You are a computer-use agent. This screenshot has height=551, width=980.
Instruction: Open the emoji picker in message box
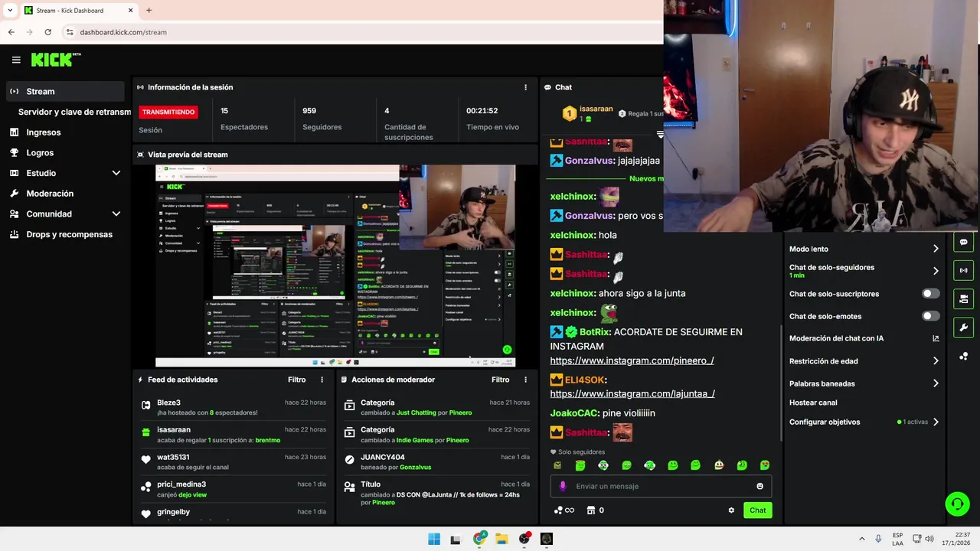[759, 486]
